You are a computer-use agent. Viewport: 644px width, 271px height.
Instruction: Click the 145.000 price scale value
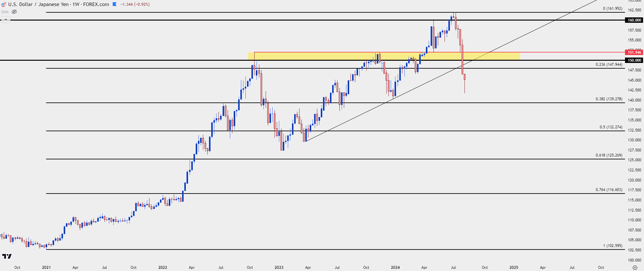point(635,80)
